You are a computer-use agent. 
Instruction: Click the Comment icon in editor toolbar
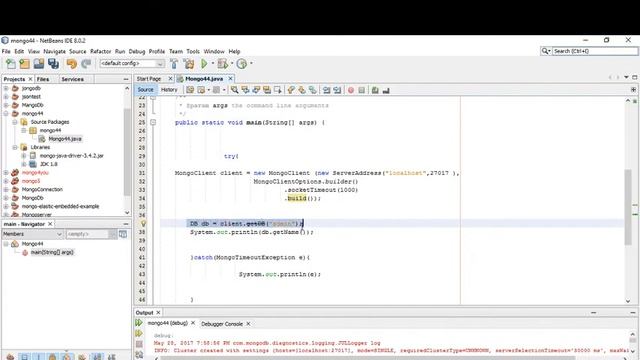tap(375, 90)
